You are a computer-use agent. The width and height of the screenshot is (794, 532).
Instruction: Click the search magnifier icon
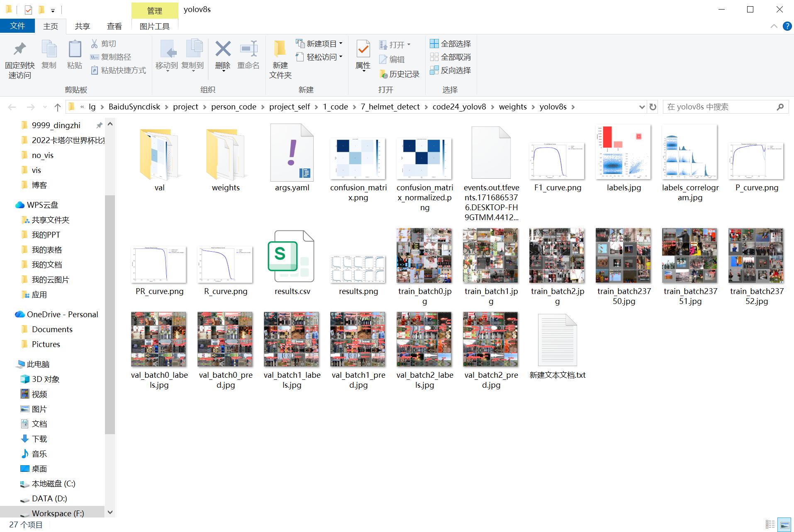(780, 107)
